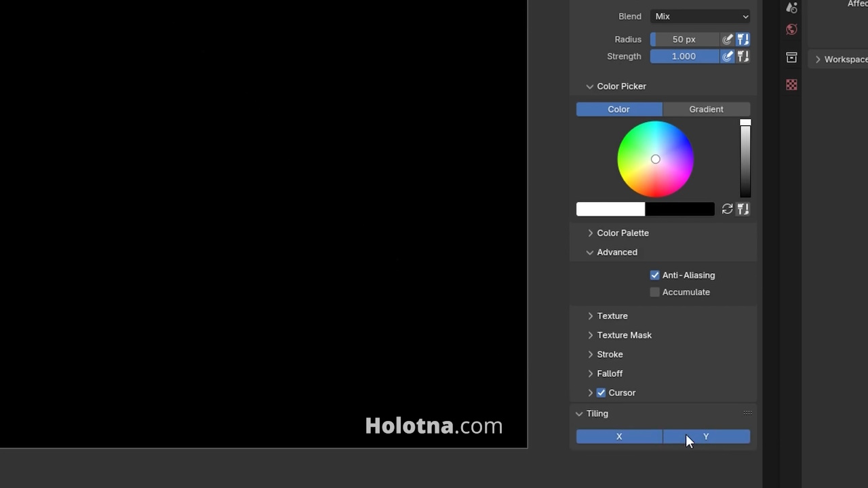Screen dimensions: 868x488
Task: Enable the Accumulate checkbox
Action: coord(654,292)
